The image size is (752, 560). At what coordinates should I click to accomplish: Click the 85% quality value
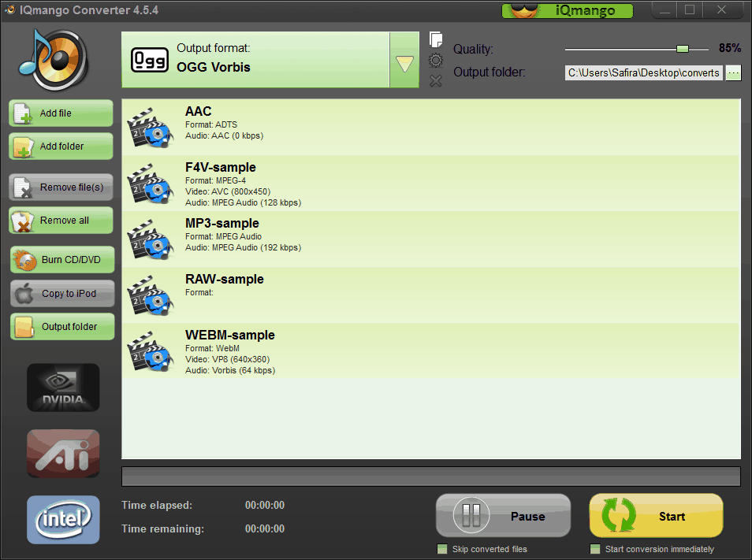729,48
